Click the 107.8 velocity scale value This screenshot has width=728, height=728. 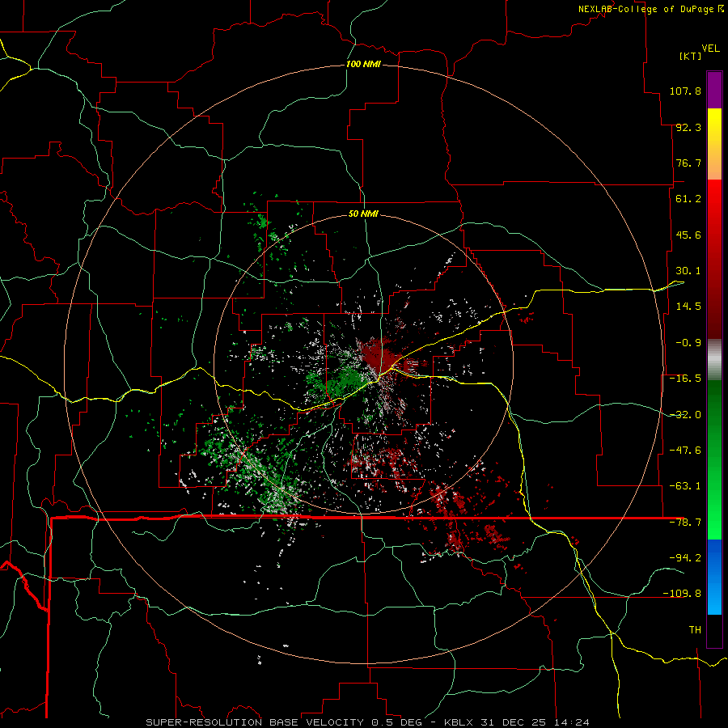coord(685,91)
